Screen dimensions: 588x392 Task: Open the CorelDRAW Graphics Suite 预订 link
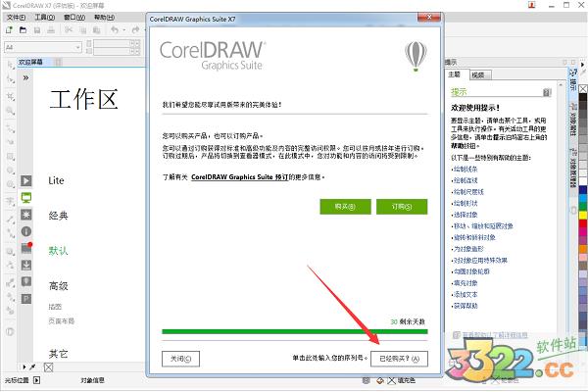point(240,177)
